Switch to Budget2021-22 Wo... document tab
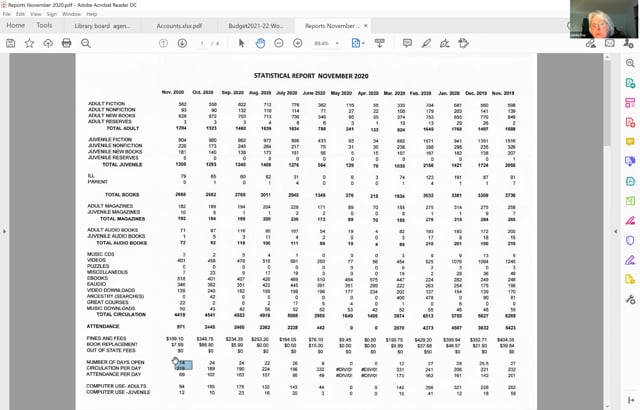 pos(256,26)
